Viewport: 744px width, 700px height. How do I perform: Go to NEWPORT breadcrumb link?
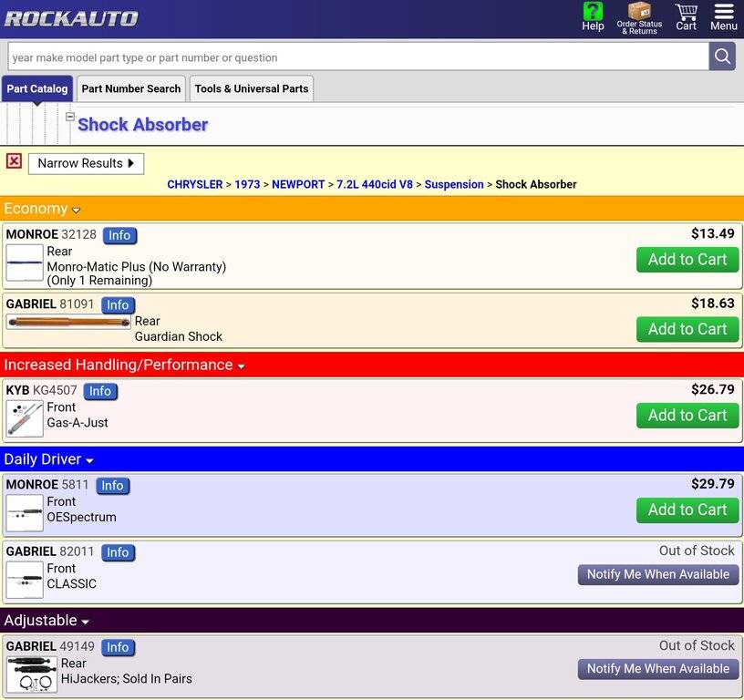(x=298, y=184)
